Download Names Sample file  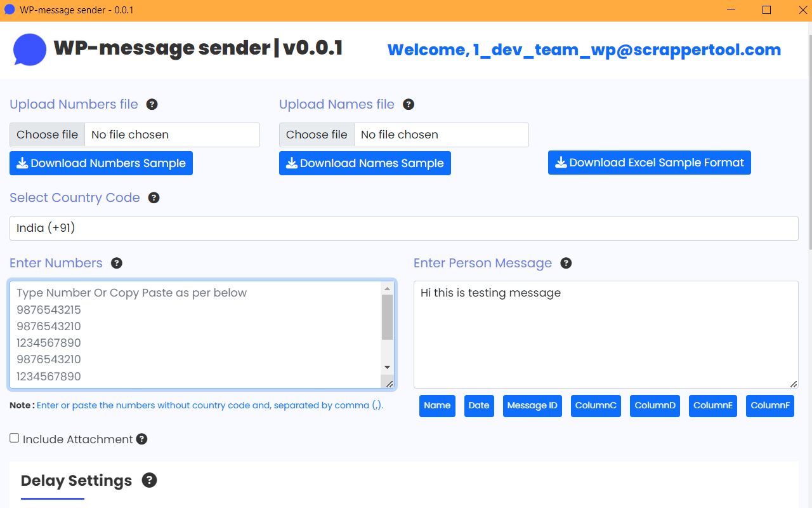(x=365, y=163)
